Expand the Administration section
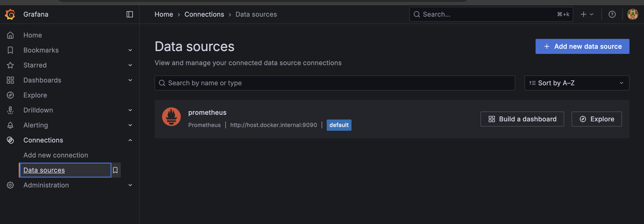This screenshot has width=644, height=224. point(130,185)
